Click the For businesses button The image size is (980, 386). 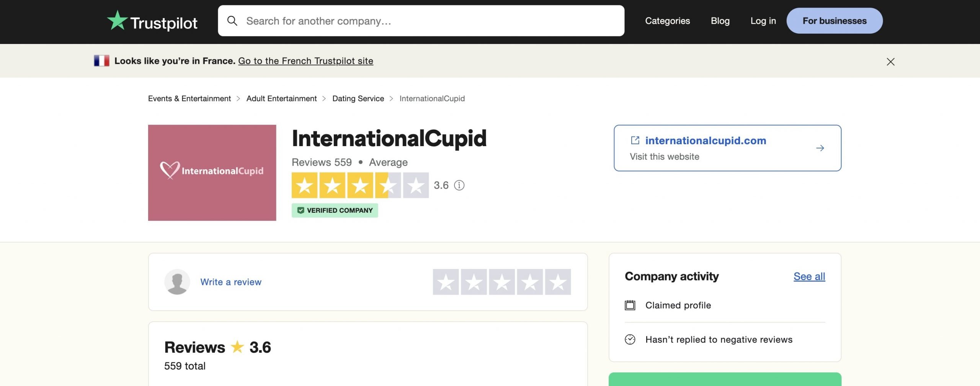pos(835,21)
